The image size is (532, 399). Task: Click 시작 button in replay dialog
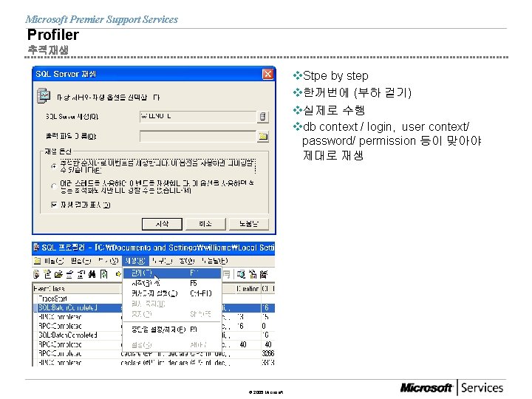tap(162, 224)
